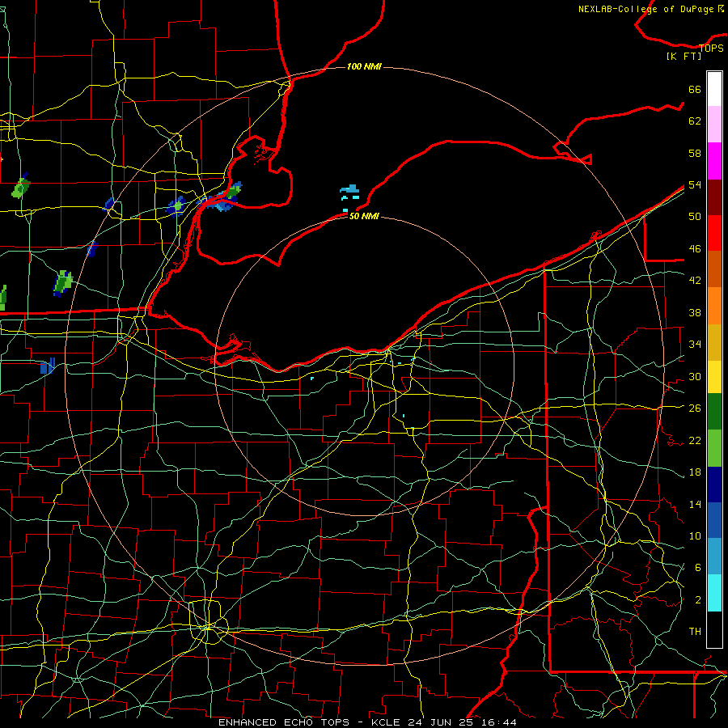Click the "2" legend value

697,600
